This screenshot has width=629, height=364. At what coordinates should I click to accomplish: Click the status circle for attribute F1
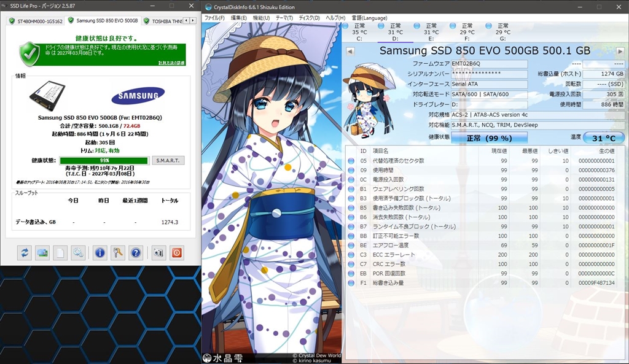pyautogui.click(x=351, y=283)
